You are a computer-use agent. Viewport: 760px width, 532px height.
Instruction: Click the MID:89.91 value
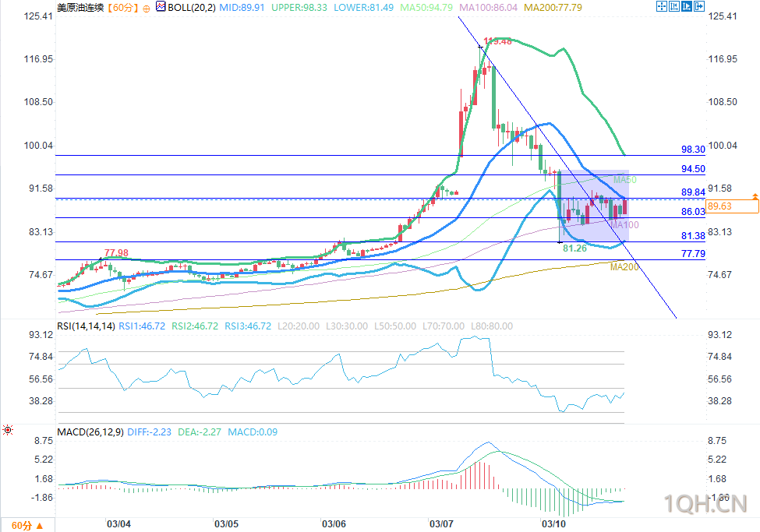242,8
